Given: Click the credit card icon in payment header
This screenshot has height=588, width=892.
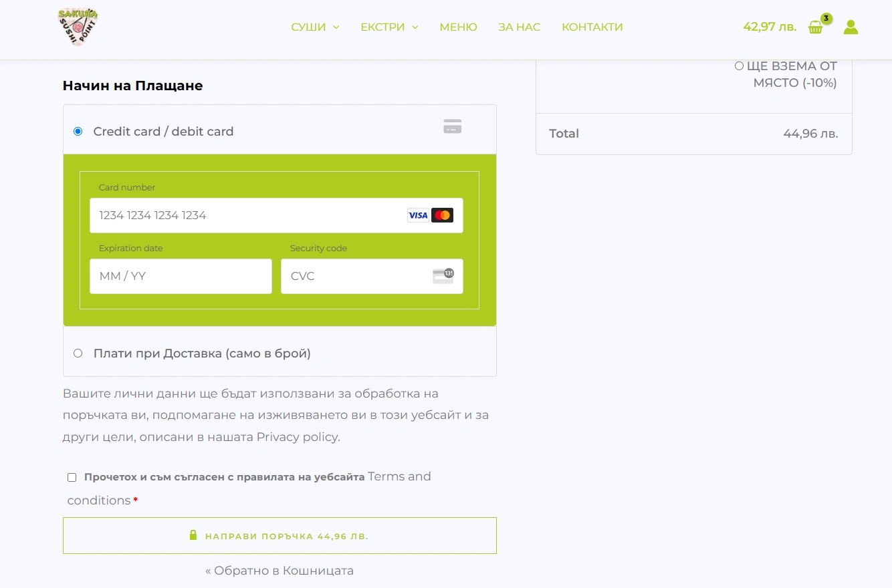Looking at the screenshot, I should [453, 126].
